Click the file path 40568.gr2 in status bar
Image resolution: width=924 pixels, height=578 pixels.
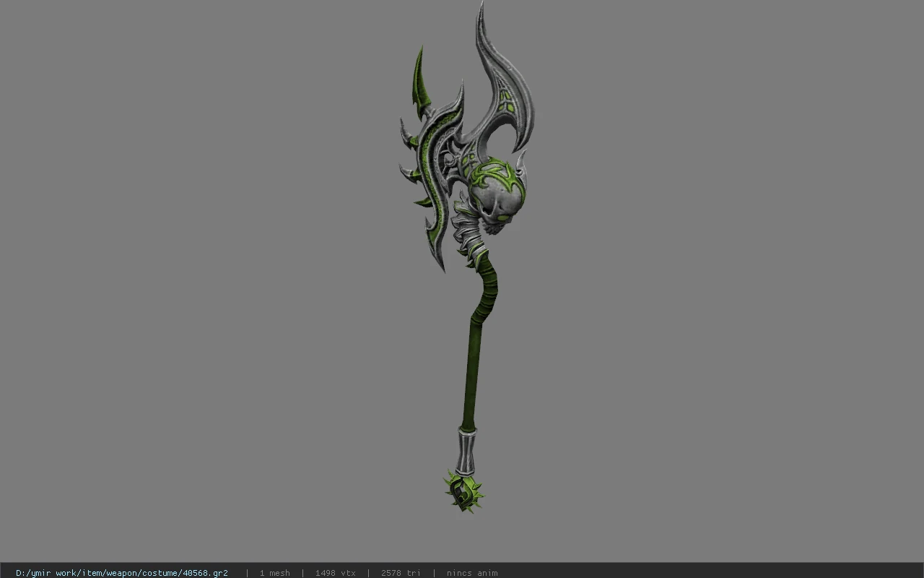122,572
